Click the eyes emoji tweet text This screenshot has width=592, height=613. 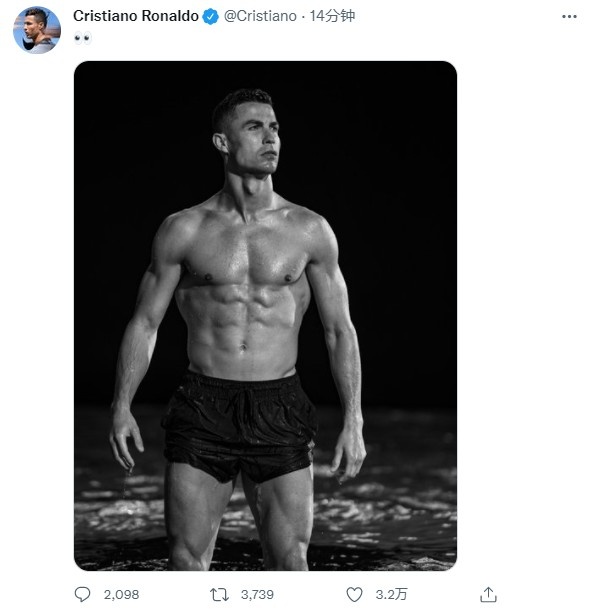tap(83, 38)
